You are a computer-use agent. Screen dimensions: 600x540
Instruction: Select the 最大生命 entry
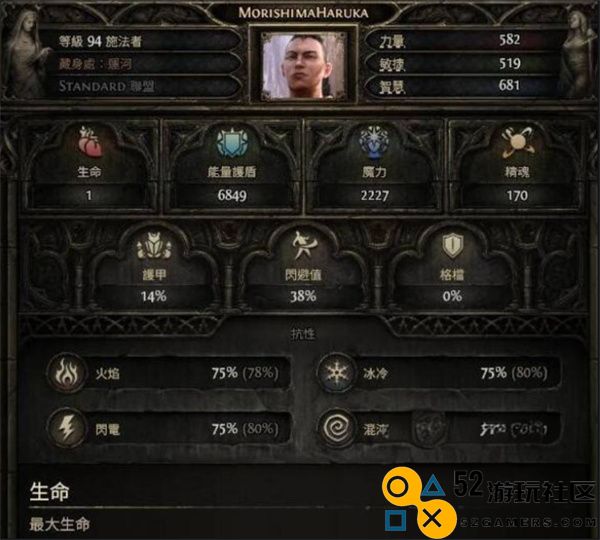(x=60, y=524)
